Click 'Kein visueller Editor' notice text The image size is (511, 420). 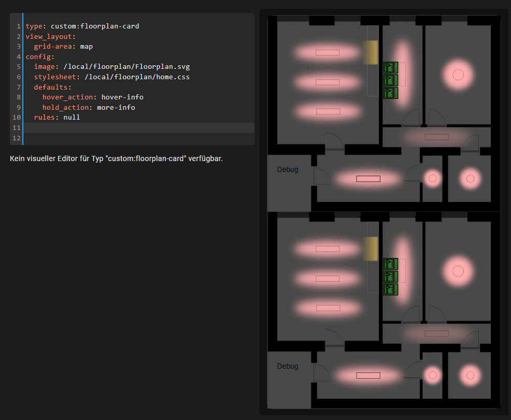pos(116,158)
